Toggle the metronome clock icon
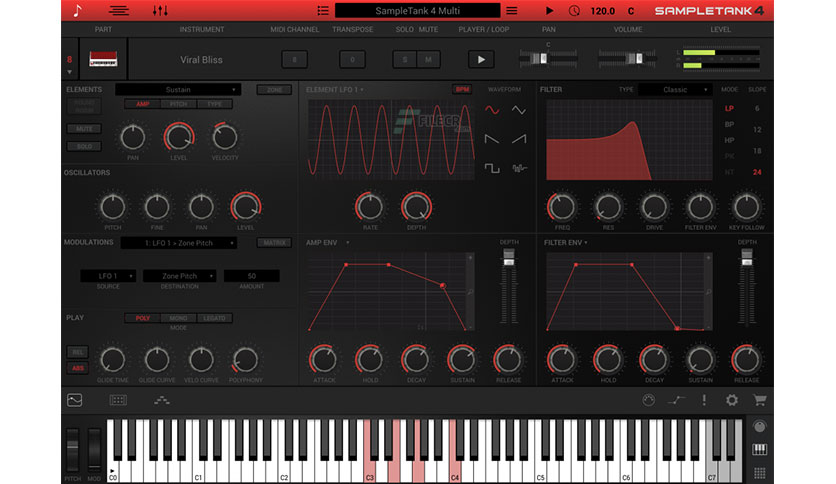The height and width of the screenshot is (484, 836). click(x=574, y=11)
